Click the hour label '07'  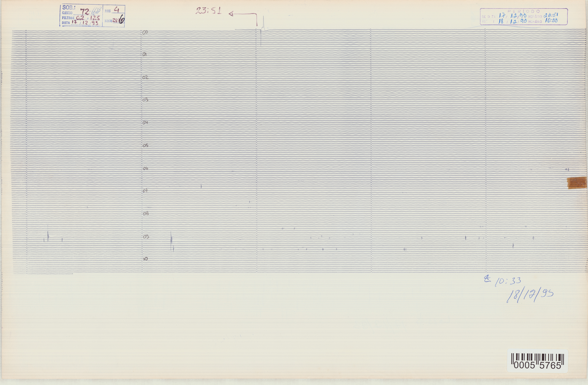pos(145,191)
